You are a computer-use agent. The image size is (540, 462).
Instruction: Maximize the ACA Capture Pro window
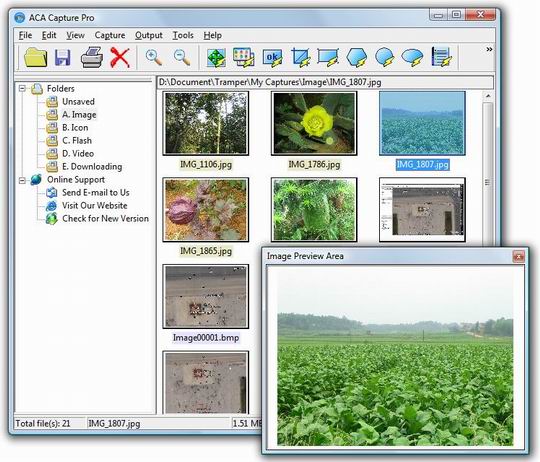(x=456, y=15)
